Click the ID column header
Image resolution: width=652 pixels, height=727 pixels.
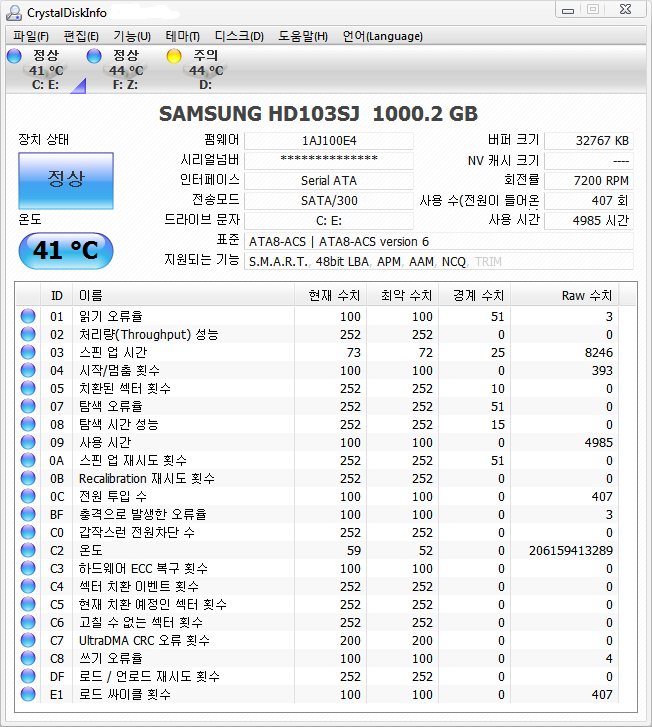[57, 296]
